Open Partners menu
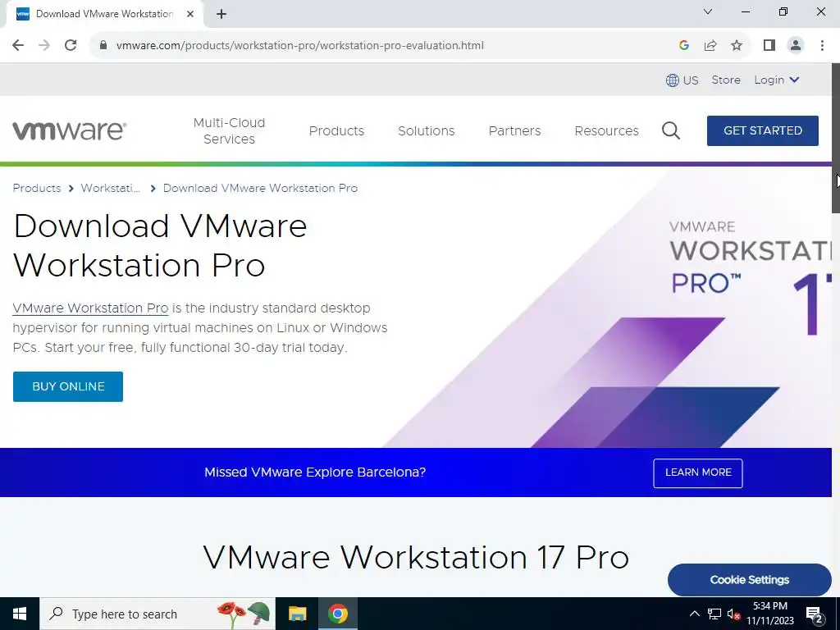 (515, 130)
